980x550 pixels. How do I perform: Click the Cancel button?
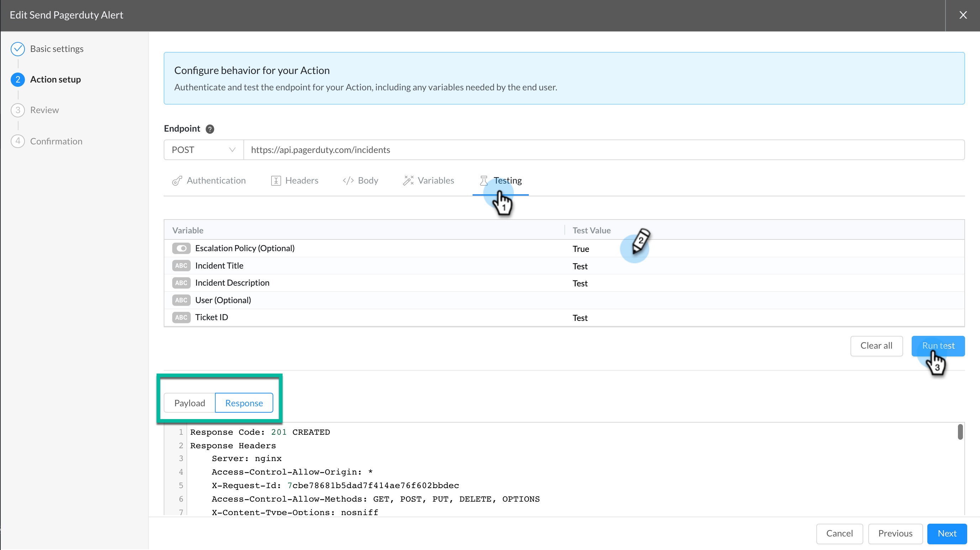pos(839,534)
